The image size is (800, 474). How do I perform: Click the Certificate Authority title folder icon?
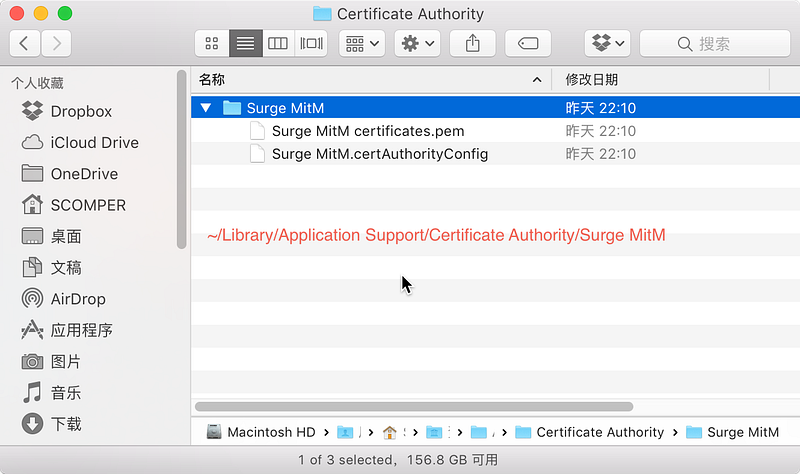coord(322,14)
